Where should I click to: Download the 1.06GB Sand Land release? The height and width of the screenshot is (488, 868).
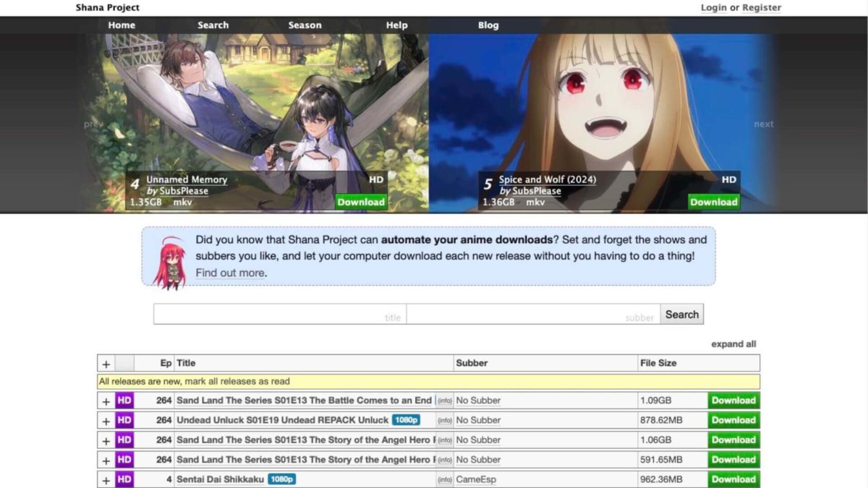click(733, 440)
